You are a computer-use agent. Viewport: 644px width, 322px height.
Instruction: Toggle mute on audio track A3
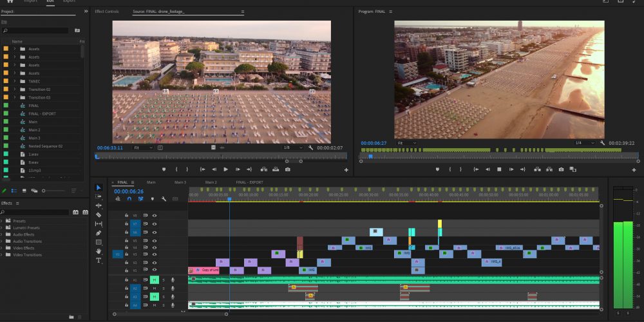155,296
